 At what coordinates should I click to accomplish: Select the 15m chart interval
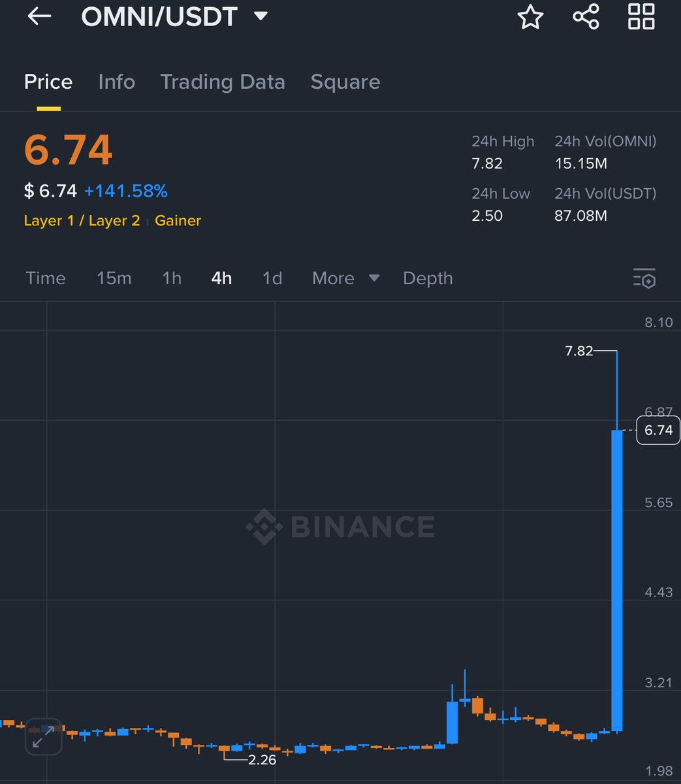[x=114, y=278]
